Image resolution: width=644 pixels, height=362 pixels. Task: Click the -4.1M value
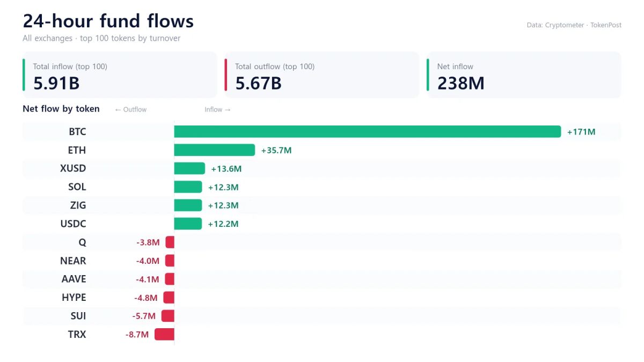(148, 279)
